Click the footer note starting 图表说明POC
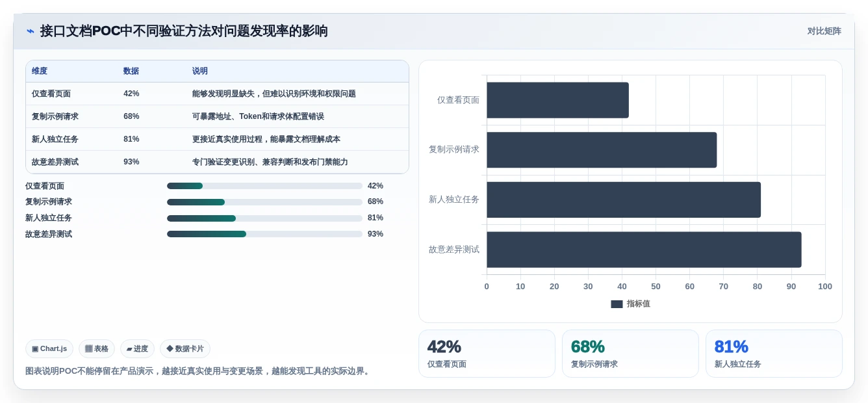Screen dimensions: 868x403 click(x=199, y=371)
